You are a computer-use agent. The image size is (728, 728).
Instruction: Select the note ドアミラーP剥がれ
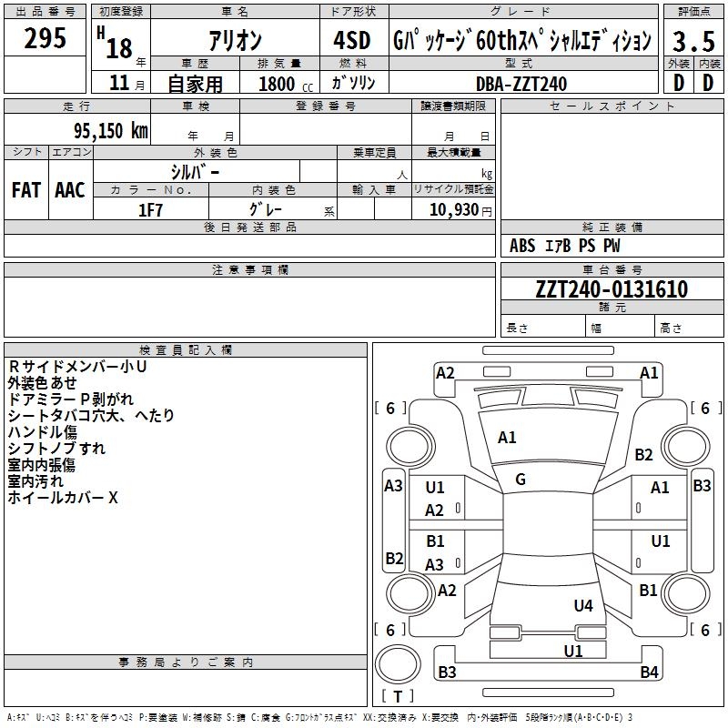tap(71, 399)
